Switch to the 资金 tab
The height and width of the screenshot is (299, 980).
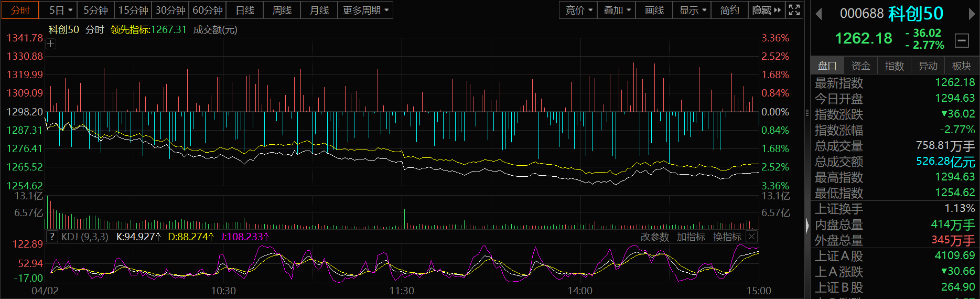(860, 66)
